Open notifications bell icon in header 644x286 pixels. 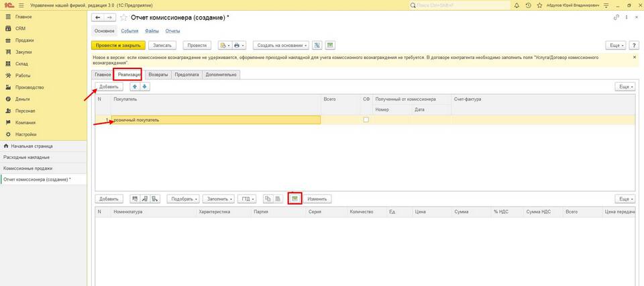pos(519,5)
